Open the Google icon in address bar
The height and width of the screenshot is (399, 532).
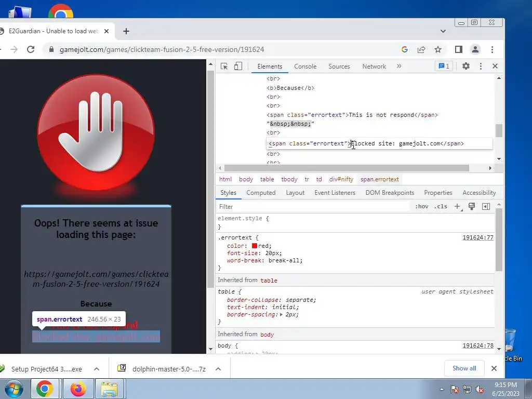tap(404, 49)
